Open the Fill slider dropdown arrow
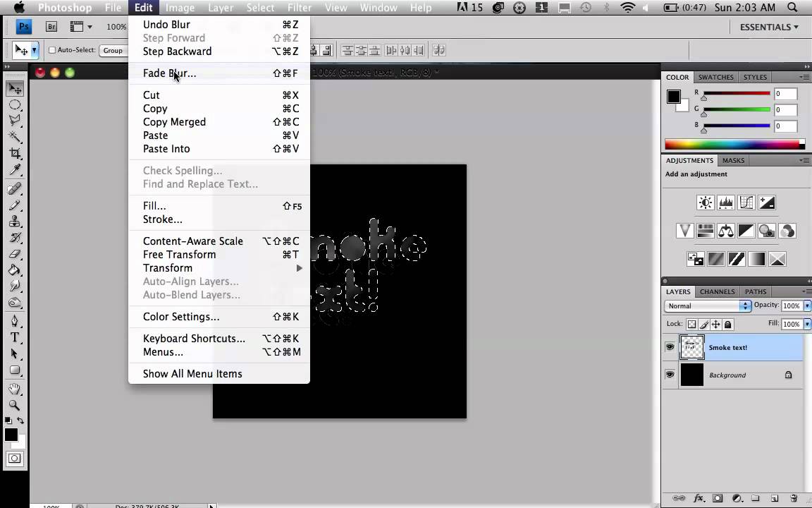This screenshot has width=812, height=508. [807, 324]
